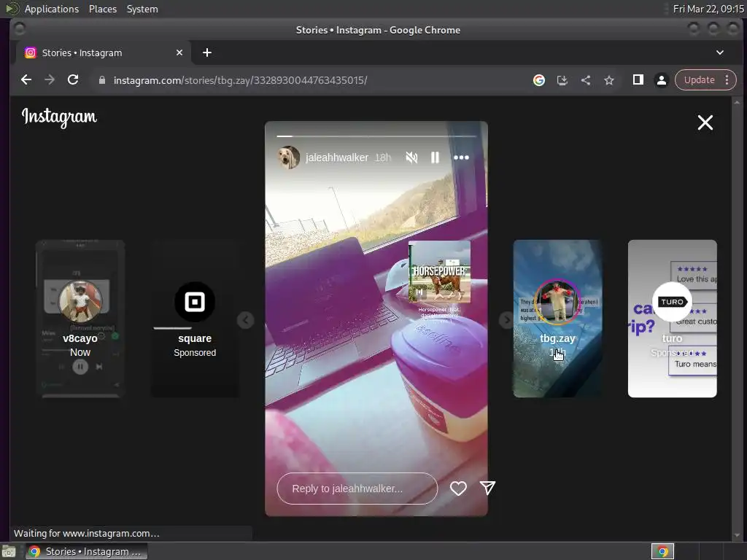This screenshot has width=747, height=560.
Task: Open story more options menu
Action: coord(461,157)
